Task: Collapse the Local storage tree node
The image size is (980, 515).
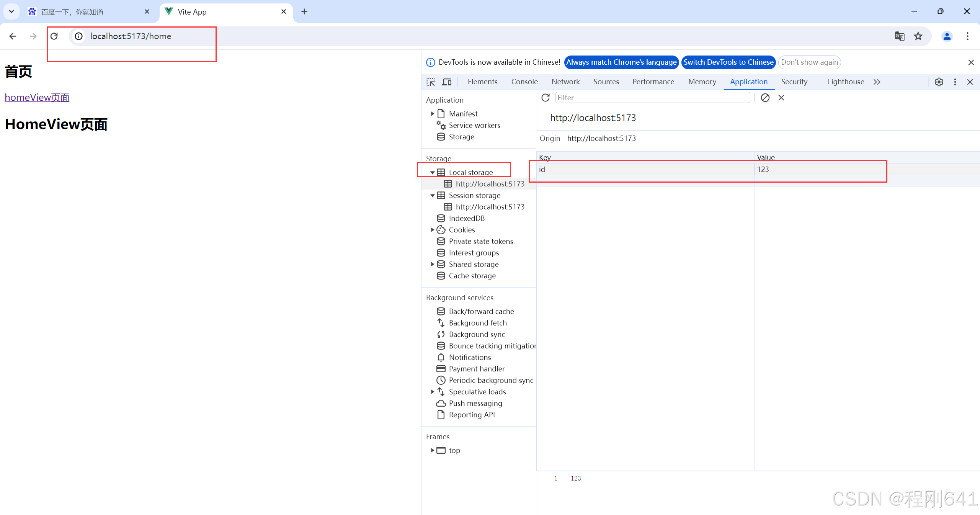Action: coord(432,173)
